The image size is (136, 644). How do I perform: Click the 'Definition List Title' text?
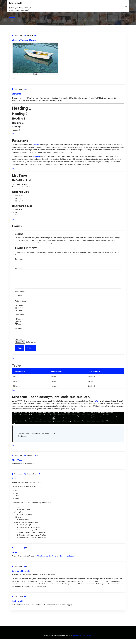tap(19, 185)
